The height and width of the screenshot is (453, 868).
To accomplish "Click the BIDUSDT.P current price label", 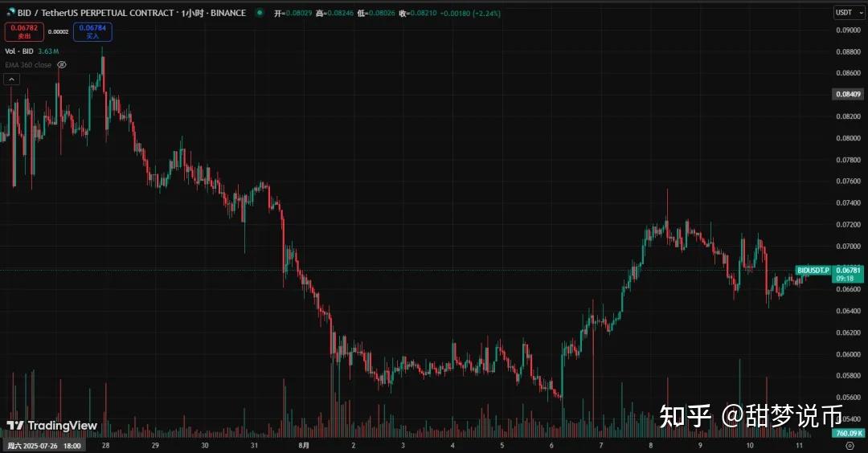I will (812, 270).
